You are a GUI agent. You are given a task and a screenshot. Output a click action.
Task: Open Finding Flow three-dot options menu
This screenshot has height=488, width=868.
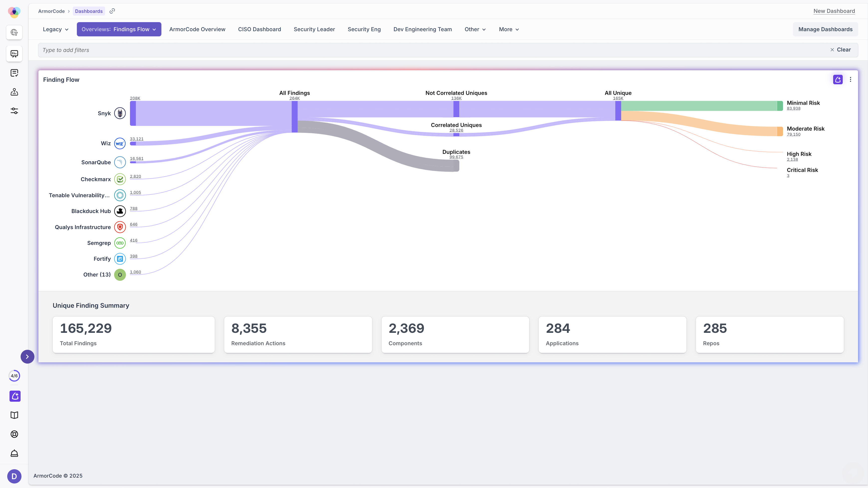(851, 80)
